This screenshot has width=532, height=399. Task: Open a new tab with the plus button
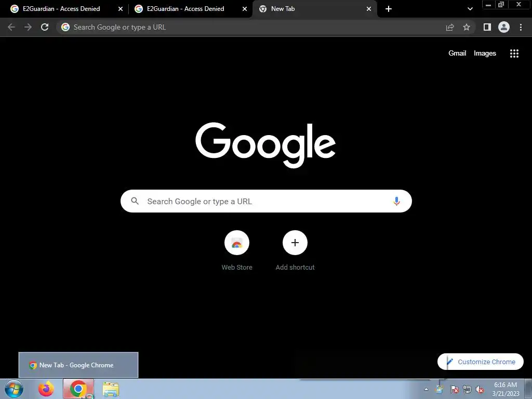[389, 9]
